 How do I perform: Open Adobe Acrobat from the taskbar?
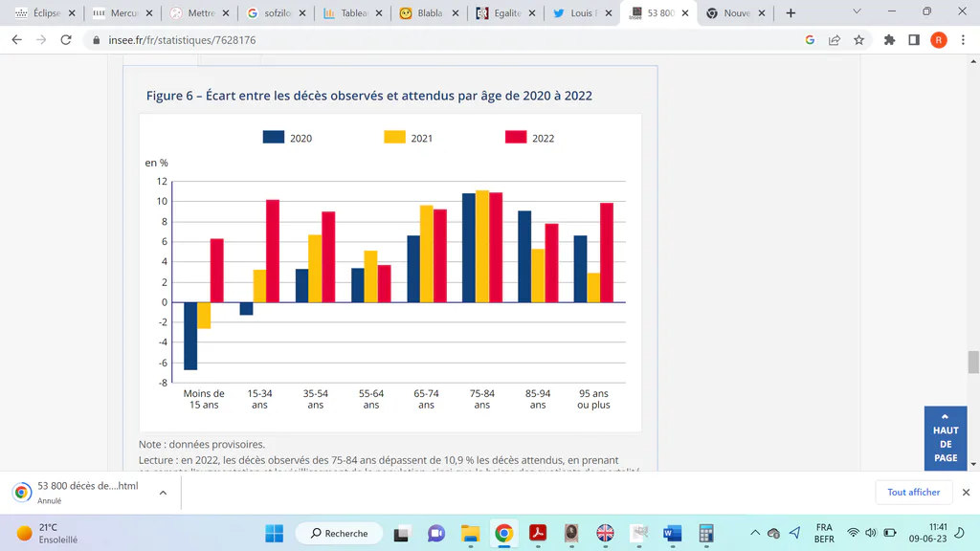[538, 533]
